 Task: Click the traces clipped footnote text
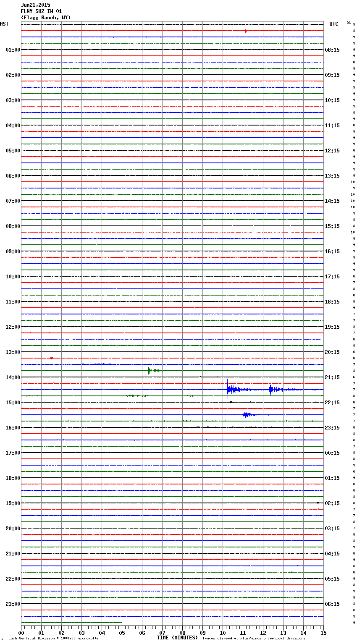pyautogui.click(x=254, y=639)
